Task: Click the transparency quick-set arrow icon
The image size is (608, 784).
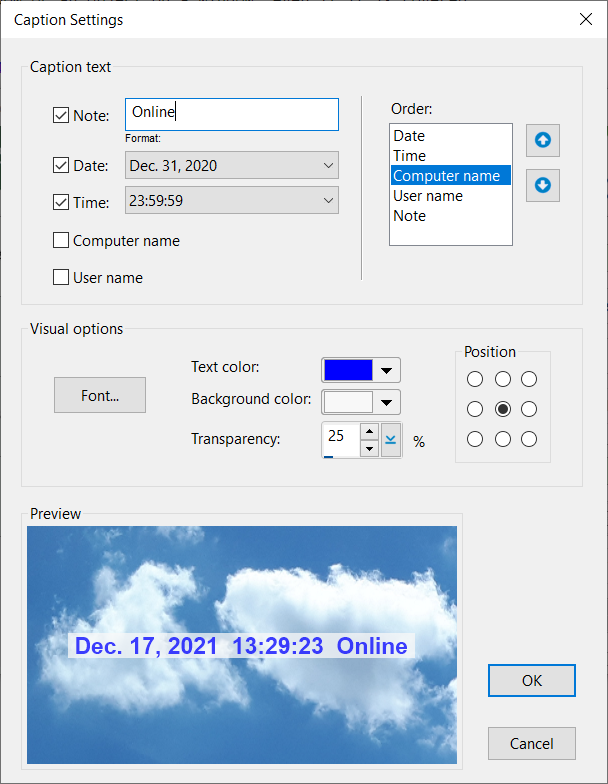Action: [x=391, y=439]
